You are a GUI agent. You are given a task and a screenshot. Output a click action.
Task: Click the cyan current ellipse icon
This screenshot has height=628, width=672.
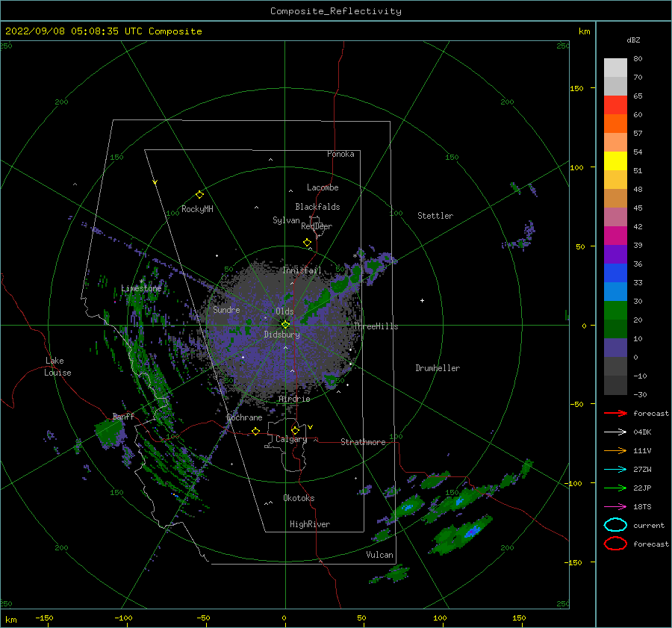(615, 525)
